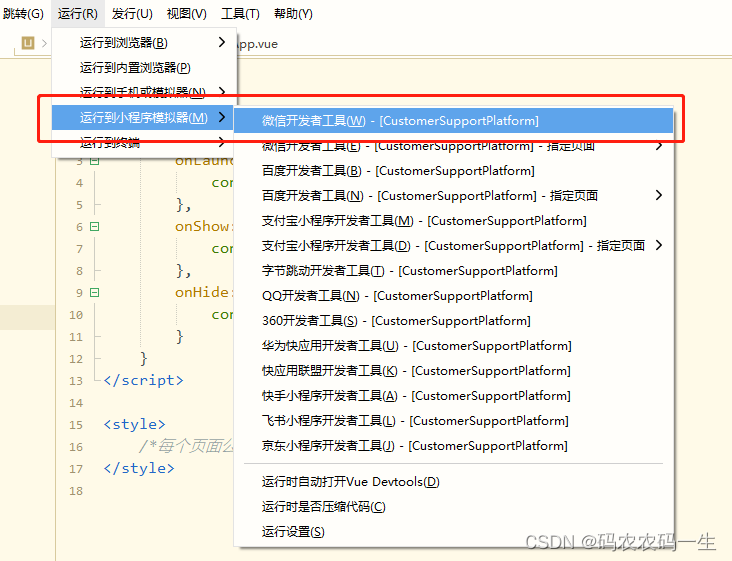Click line number 18 in gutter
Screen dimensions: 732x561
(x=76, y=491)
